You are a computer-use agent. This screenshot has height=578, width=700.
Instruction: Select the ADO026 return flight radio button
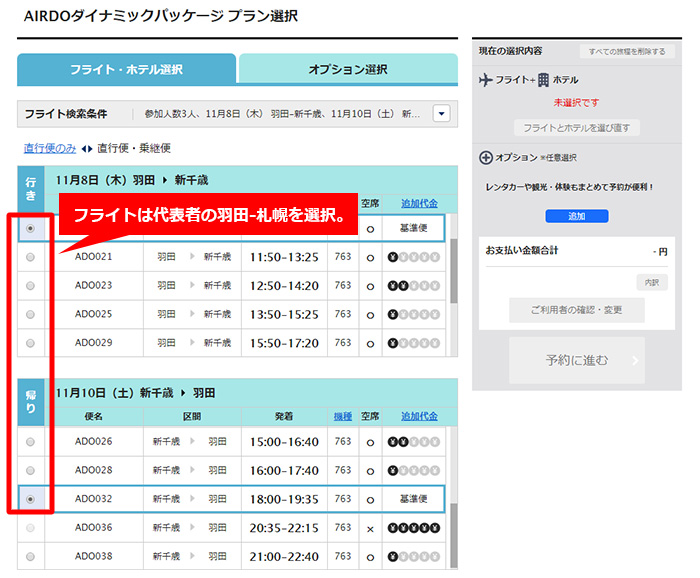click(30, 442)
